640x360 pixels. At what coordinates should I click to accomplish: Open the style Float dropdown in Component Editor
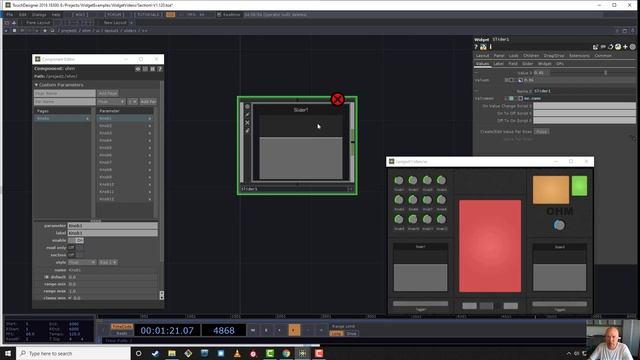(82, 262)
